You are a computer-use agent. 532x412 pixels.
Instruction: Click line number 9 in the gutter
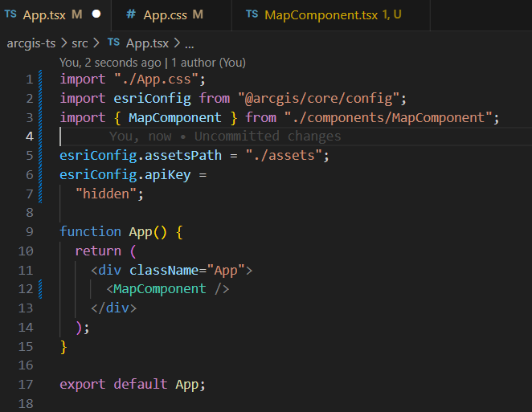pyautogui.click(x=30, y=232)
